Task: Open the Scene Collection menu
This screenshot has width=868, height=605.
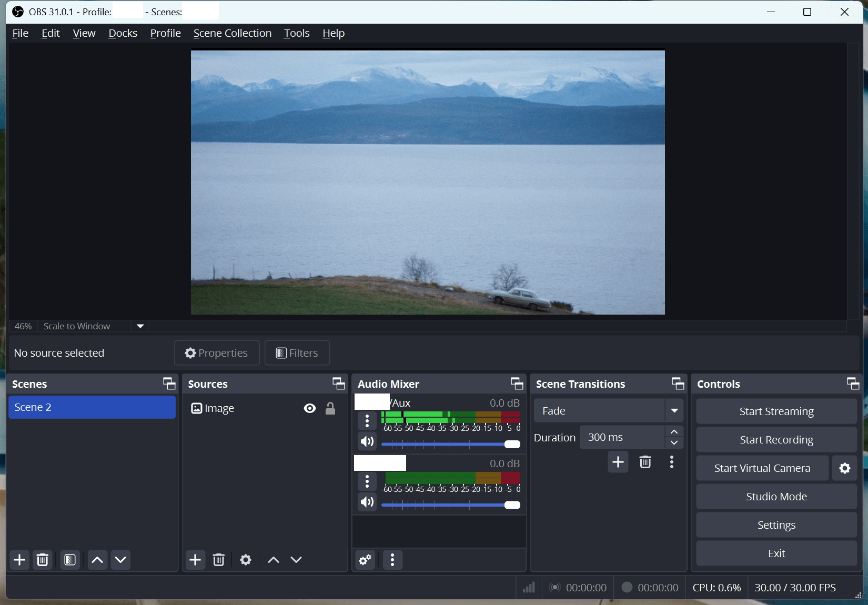Action: (x=232, y=33)
